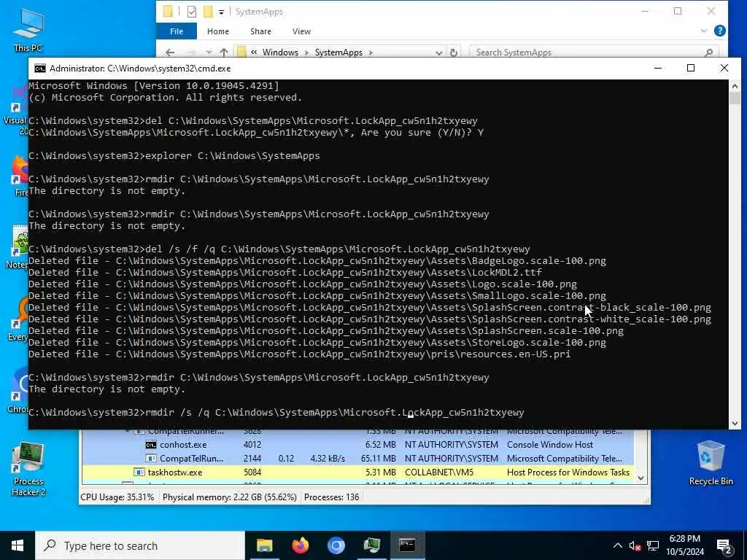Click cmd window scrollbar down arrow

[x=735, y=423]
